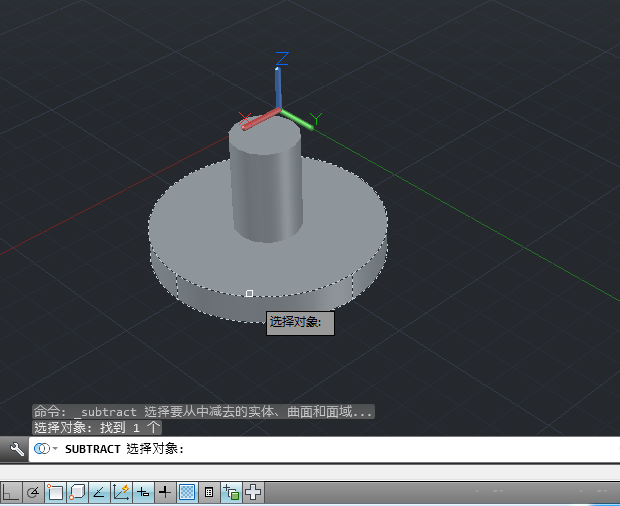Toggle Dynamic Input in status bar

pyautogui.click(x=143, y=493)
